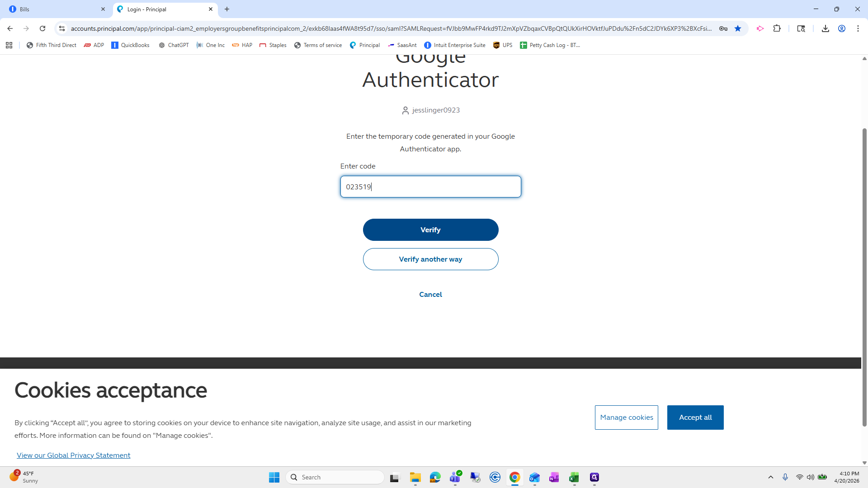Expand the hidden system tray icons chevron
Viewport: 868px width, 488px height.
click(771, 477)
